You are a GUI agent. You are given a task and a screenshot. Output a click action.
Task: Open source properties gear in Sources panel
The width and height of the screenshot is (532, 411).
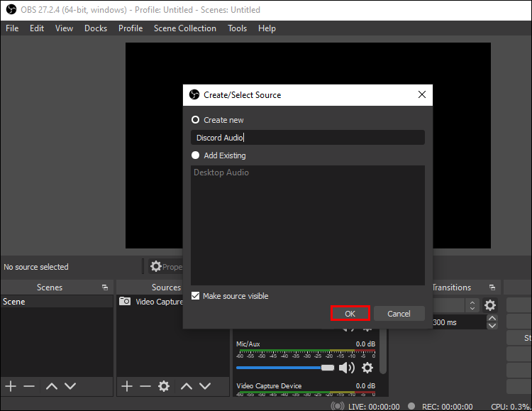(x=164, y=386)
